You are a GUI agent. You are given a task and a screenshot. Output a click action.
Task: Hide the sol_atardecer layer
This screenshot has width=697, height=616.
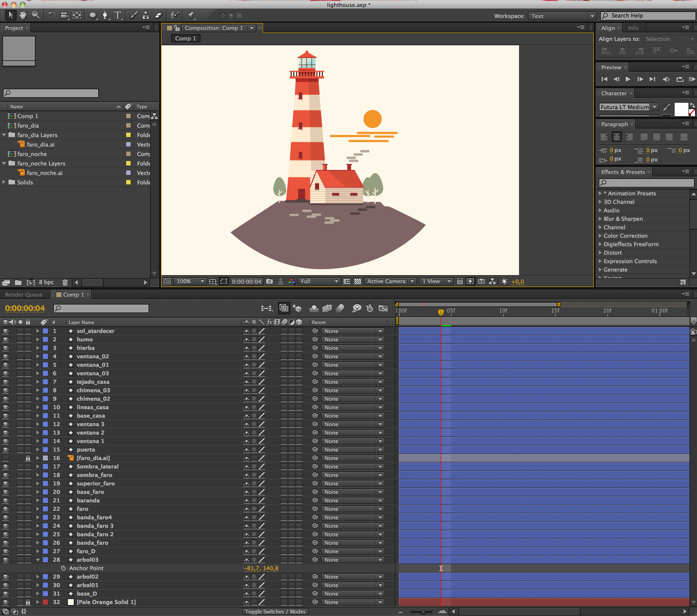[5, 331]
